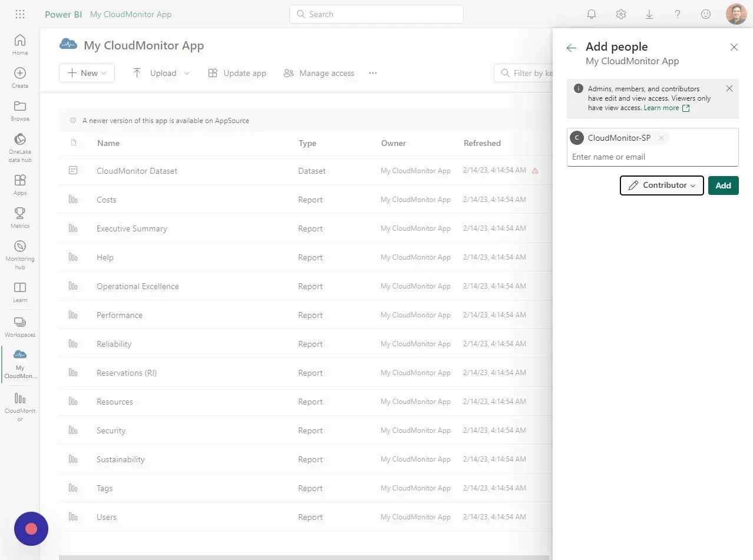Open the Help report
Image resolution: width=753 pixels, height=560 pixels.
(105, 257)
